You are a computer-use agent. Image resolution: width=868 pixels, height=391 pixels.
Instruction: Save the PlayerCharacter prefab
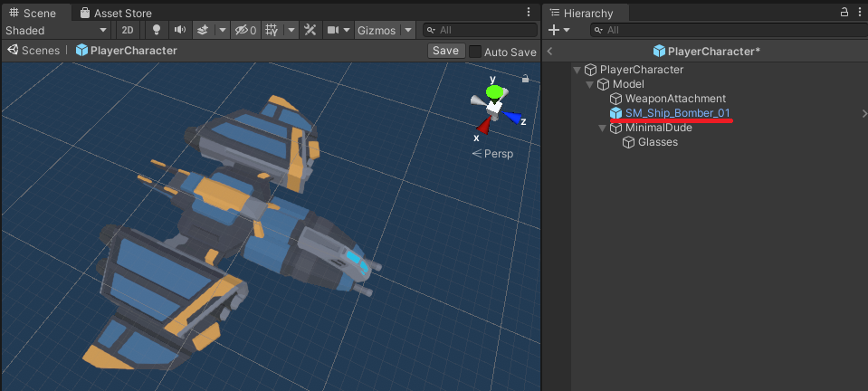pos(445,51)
